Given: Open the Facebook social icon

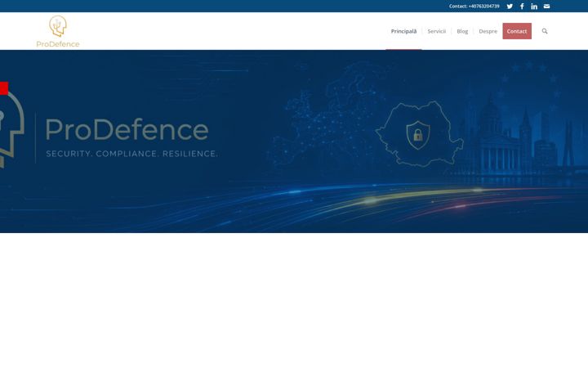Looking at the screenshot, I should [522, 7].
